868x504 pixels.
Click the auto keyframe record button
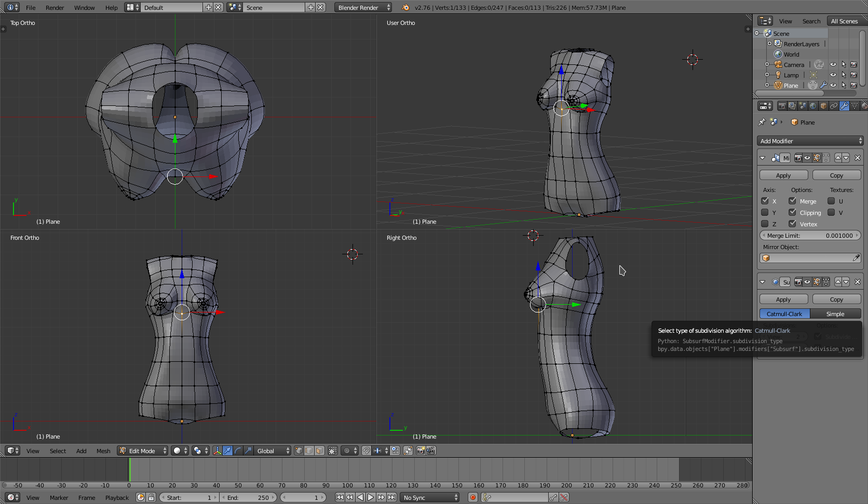472,497
